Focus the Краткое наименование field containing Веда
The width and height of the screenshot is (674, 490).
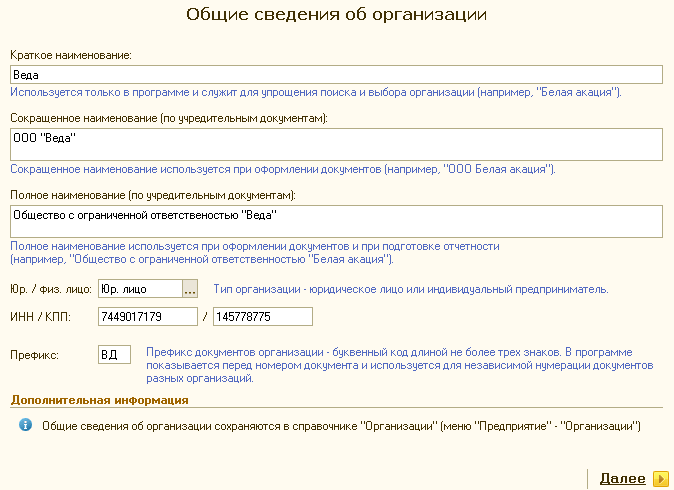coord(336,75)
